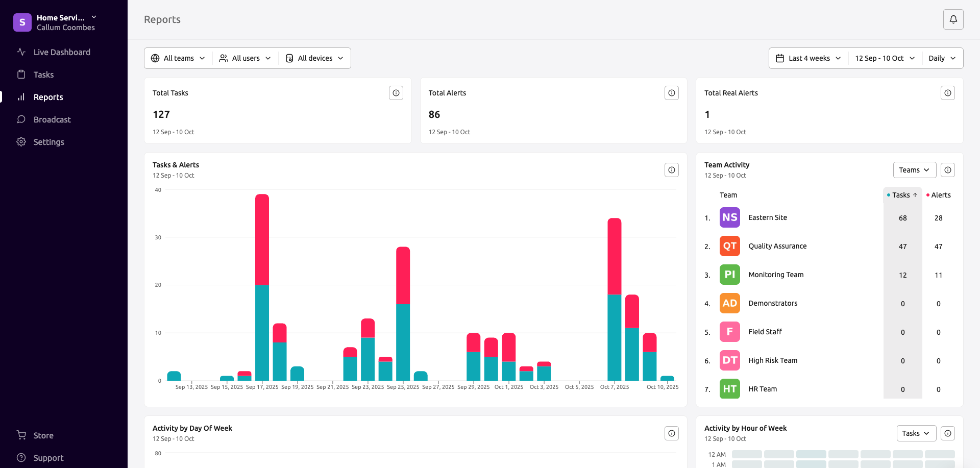
Task: Click the Support help icon
Action: click(x=21, y=458)
